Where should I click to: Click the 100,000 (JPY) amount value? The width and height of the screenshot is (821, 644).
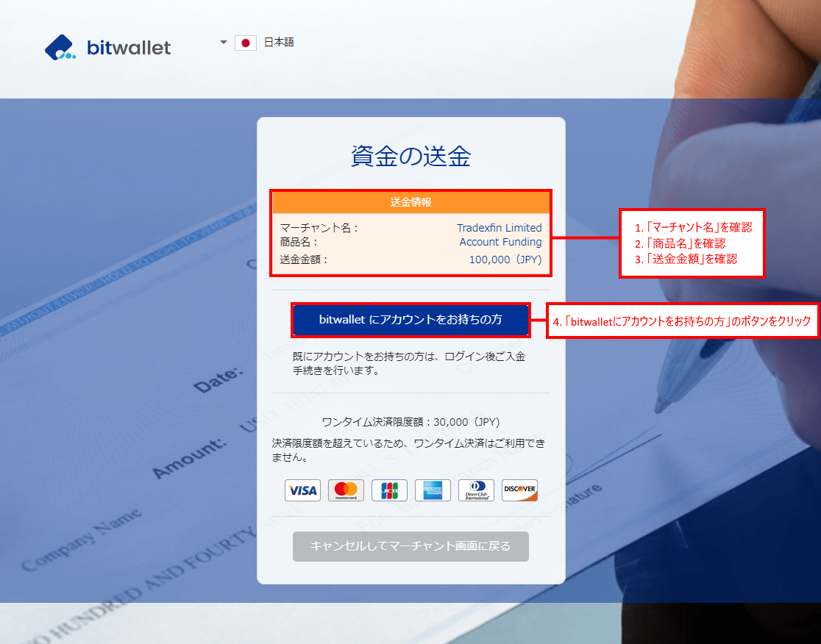point(505,259)
